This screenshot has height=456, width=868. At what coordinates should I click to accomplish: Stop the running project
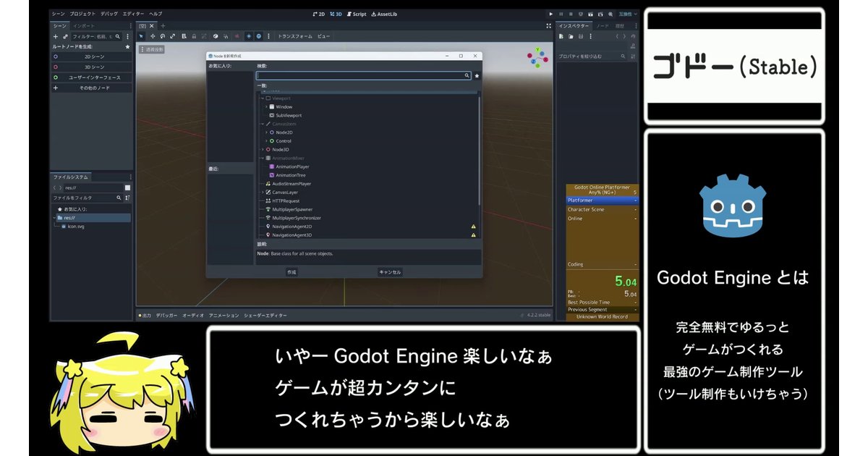(571, 14)
